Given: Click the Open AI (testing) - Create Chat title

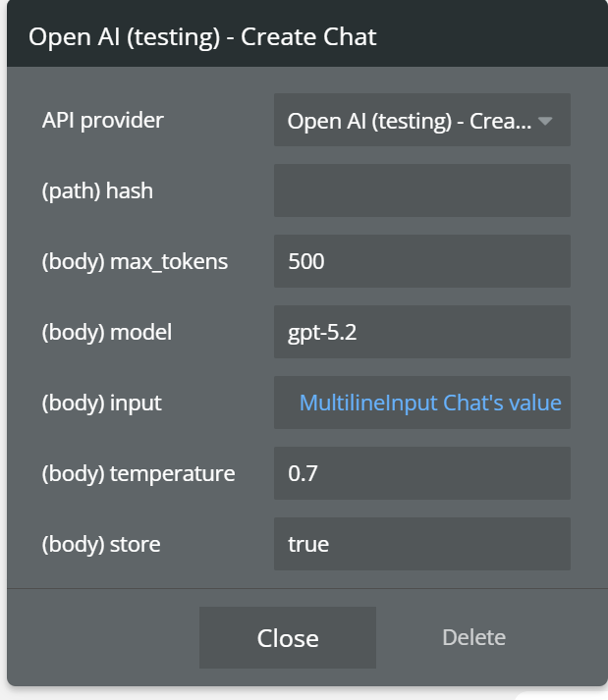Looking at the screenshot, I should coord(202,36).
